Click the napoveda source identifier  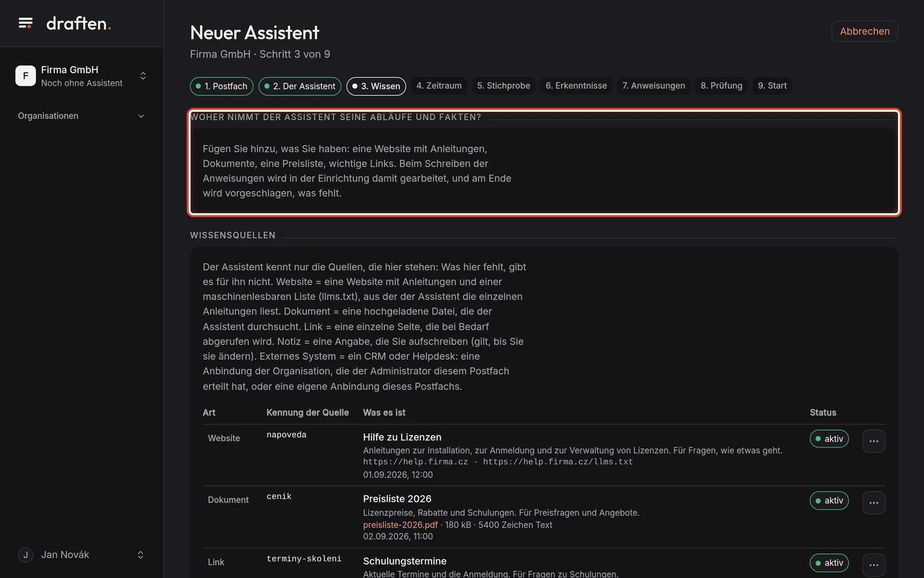[287, 435]
